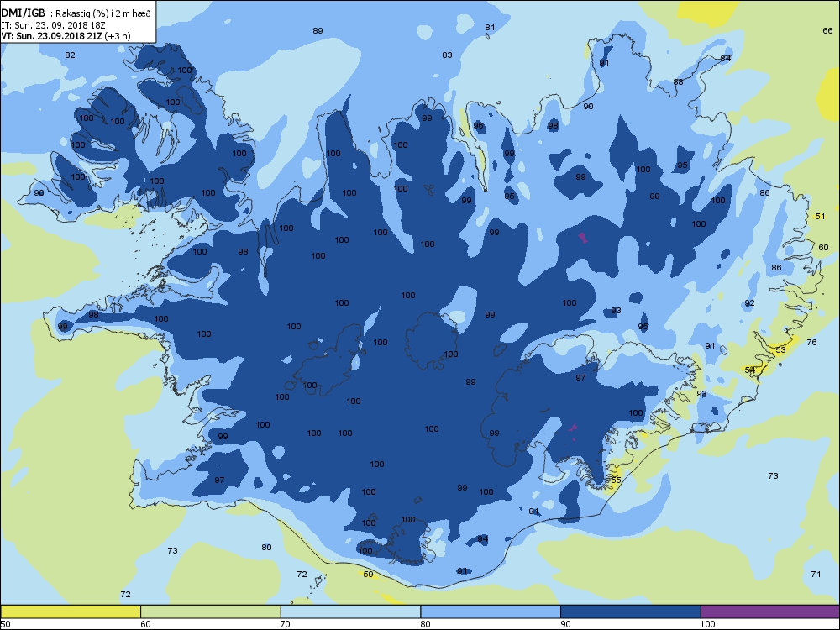Image resolution: width=840 pixels, height=630 pixels.
Task: Select the map value '82'
Action: pyautogui.click(x=70, y=55)
